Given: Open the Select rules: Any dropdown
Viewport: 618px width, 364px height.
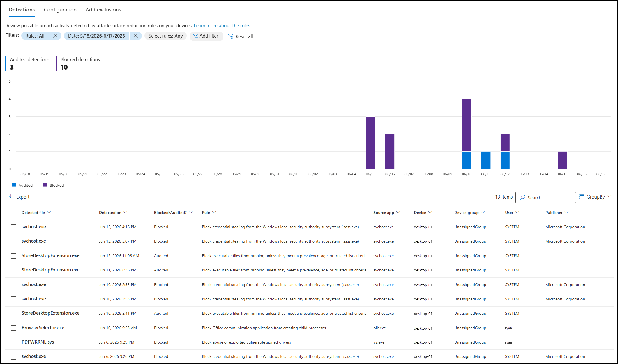Looking at the screenshot, I should 165,36.
